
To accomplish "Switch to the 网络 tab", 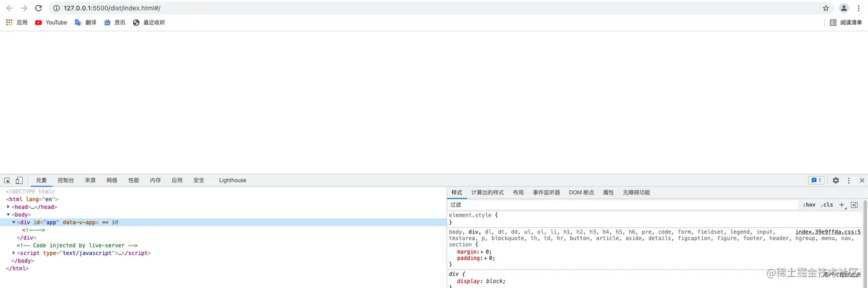I will (112, 180).
